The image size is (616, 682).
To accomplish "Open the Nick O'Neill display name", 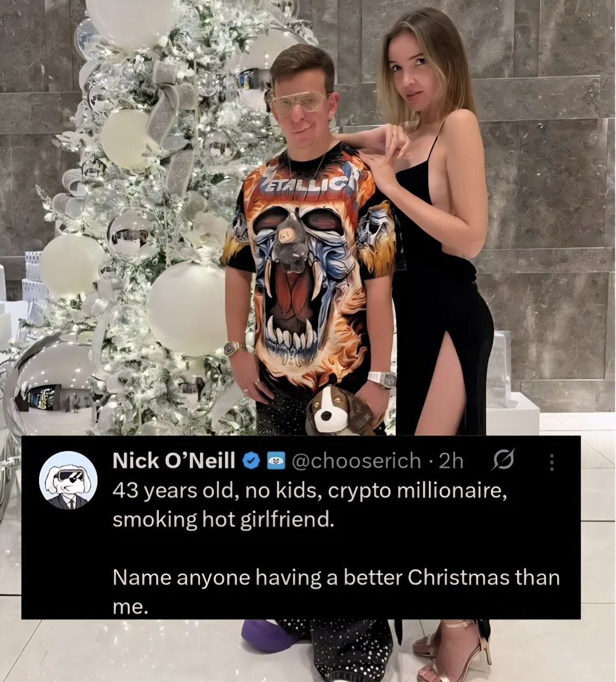I will click(174, 461).
